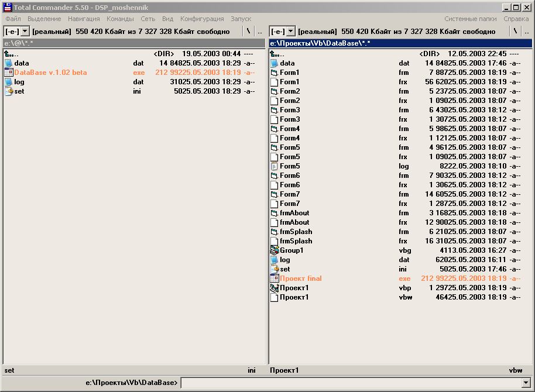Click the frmSplash frm form icon
The image size is (535, 392).
[274, 232]
